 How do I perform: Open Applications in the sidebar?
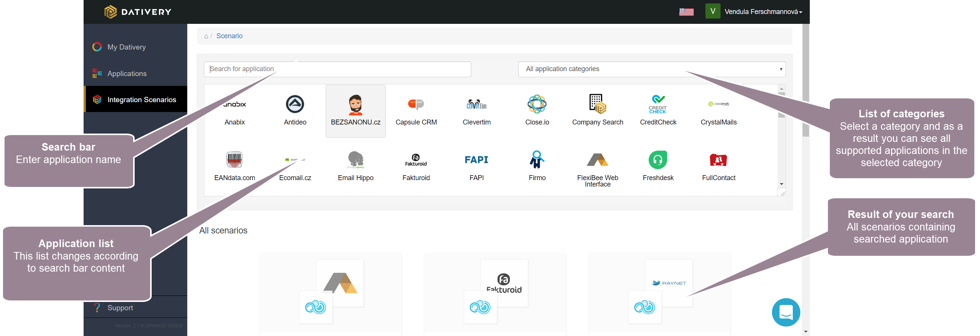(135, 73)
